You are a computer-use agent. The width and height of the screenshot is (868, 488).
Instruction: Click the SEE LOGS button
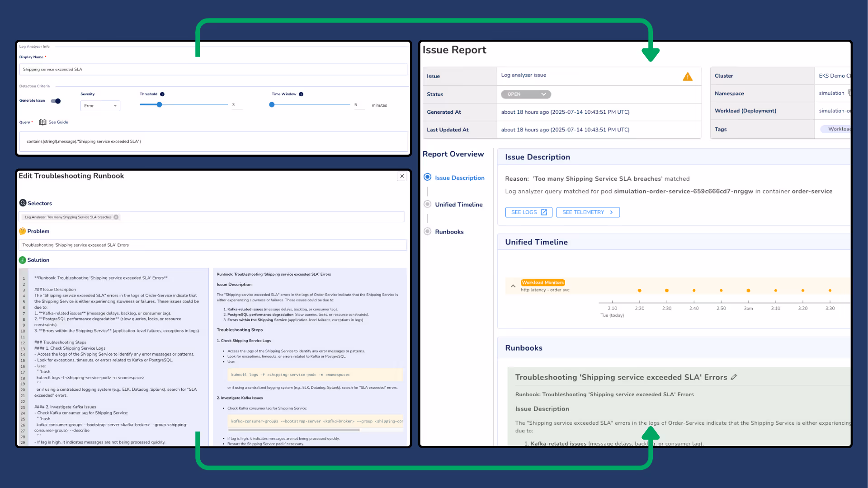click(528, 212)
